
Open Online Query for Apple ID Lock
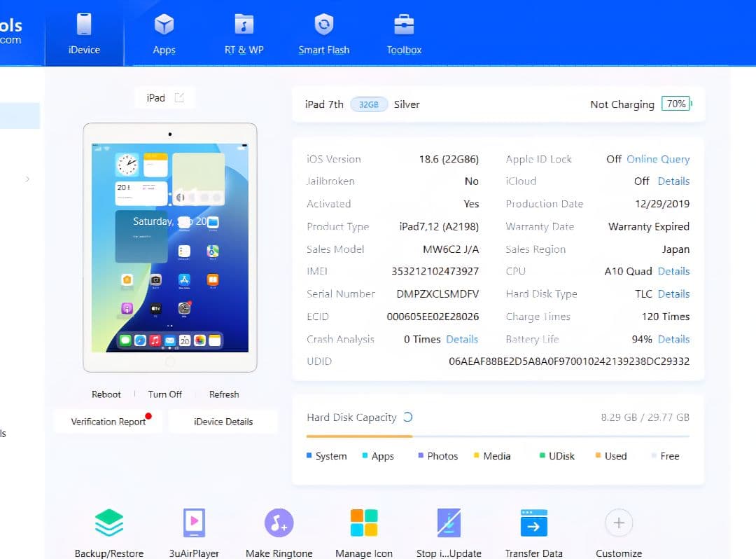click(x=657, y=159)
